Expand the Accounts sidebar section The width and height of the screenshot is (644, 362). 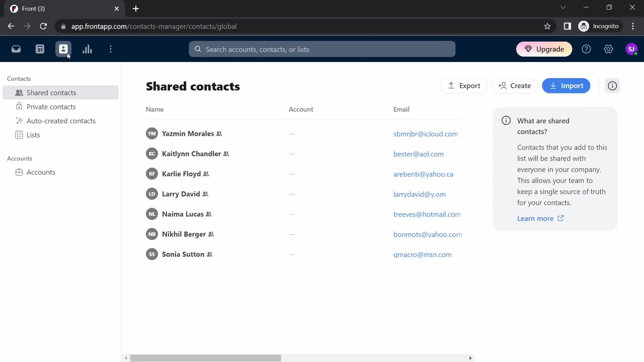pyautogui.click(x=19, y=158)
